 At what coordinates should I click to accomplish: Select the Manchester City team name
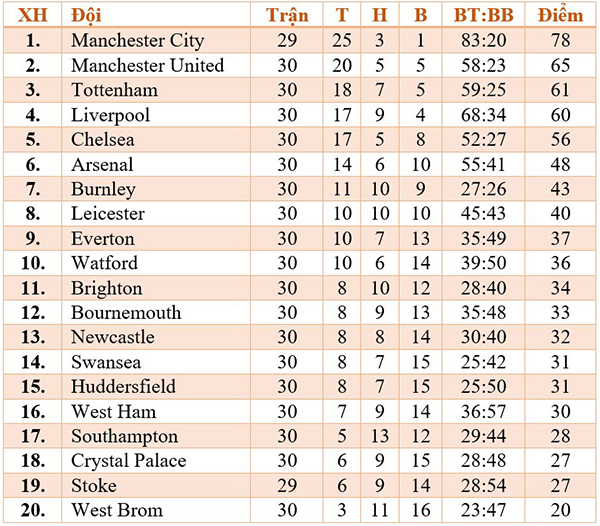(x=138, y=41)
